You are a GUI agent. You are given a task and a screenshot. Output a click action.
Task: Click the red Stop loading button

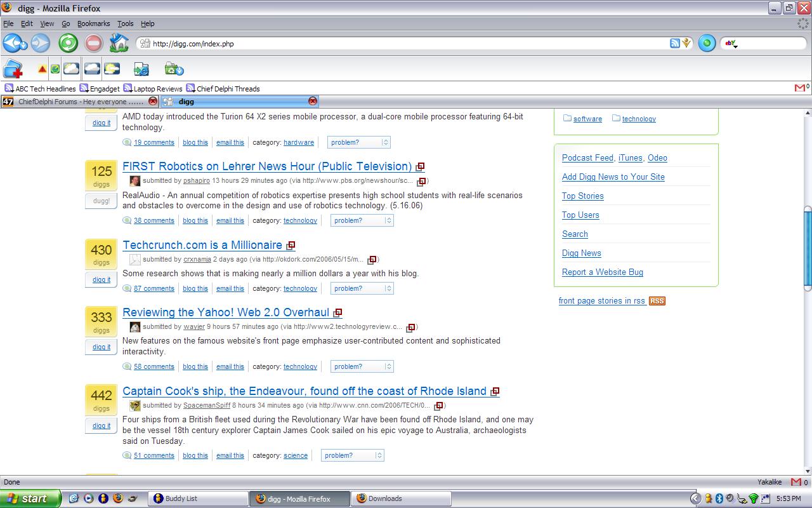pos(93,43)
